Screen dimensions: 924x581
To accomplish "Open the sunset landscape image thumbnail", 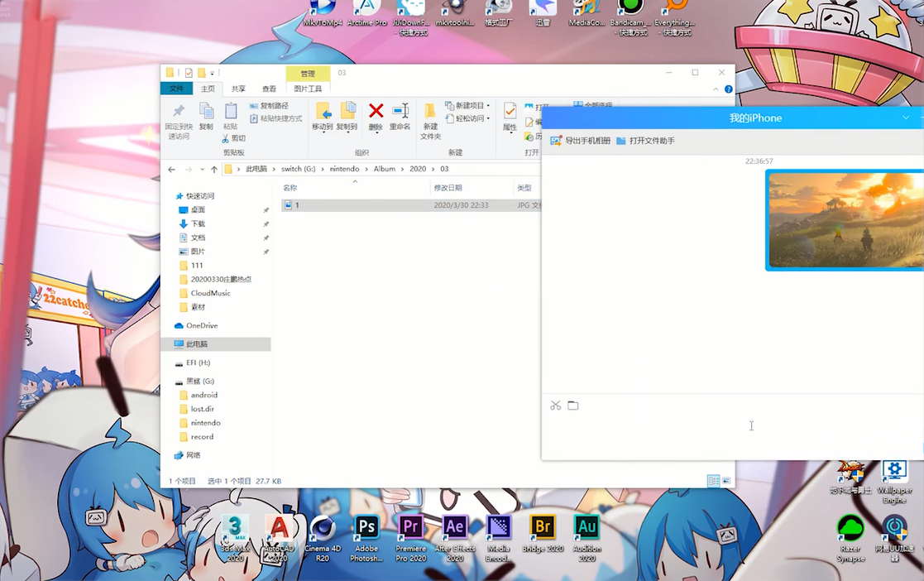I will [x=846, y=220].
